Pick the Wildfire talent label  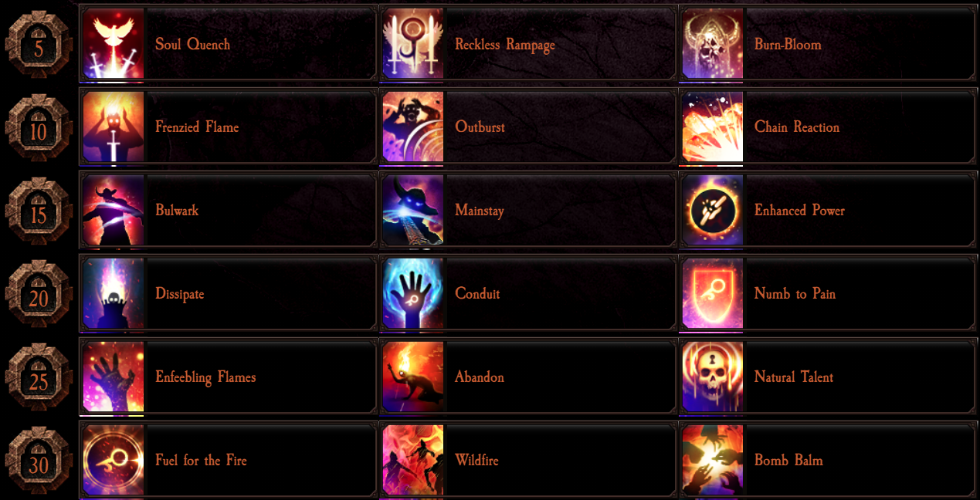pyautogui.click(x=476, y=461)
